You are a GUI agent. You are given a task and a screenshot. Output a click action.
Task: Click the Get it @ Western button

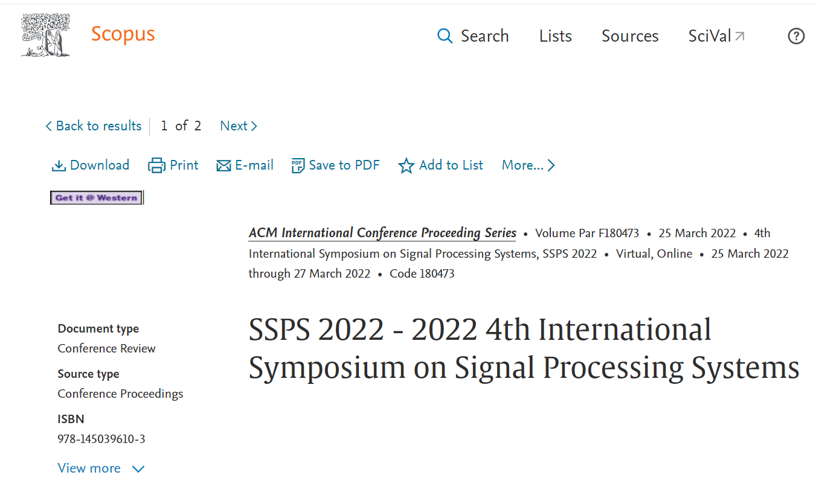point(96,198)
